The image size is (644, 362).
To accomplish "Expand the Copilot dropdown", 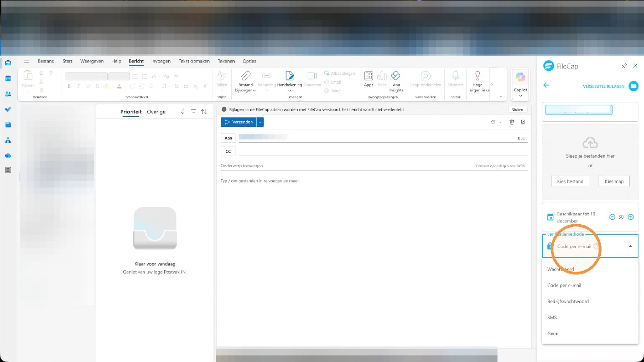I will [521, 96].
